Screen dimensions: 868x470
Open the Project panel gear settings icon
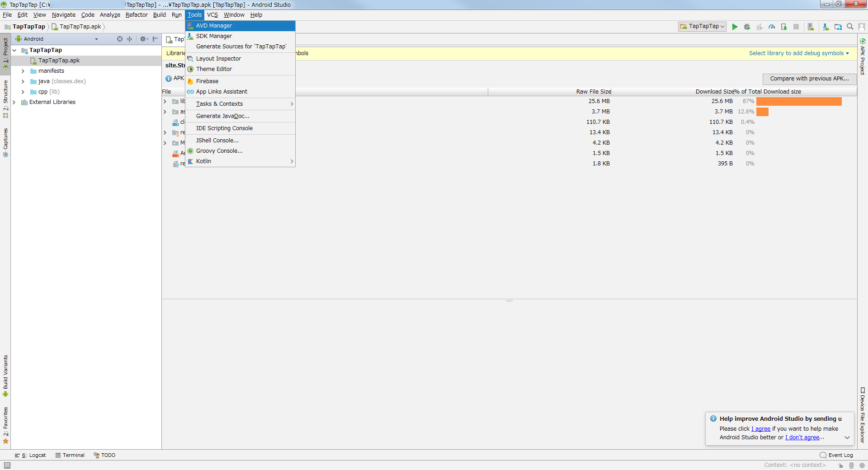tap(144, 39)
